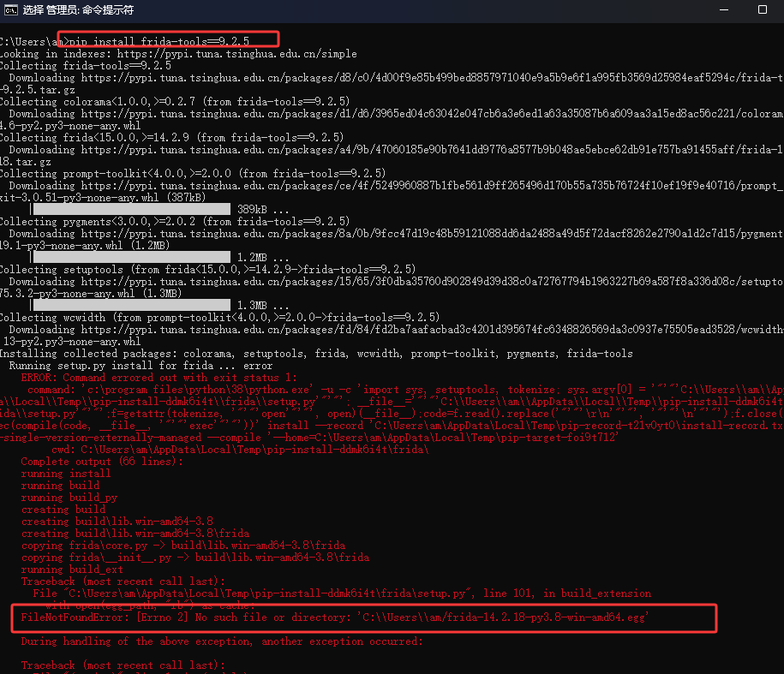The height and width of the screenshot is (674, 784).
Task: Click the 'running build_ext' line
Action: pos(72,570)
